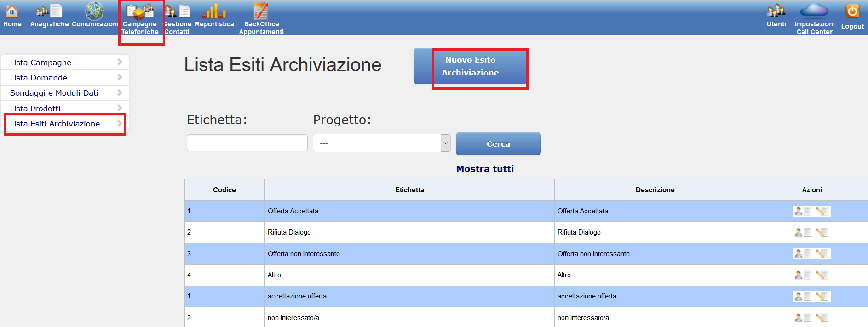The image size is (868, 327).
Task: View user details for non interessato/a row
Action: pyautogui.click(x=803, y=317)
